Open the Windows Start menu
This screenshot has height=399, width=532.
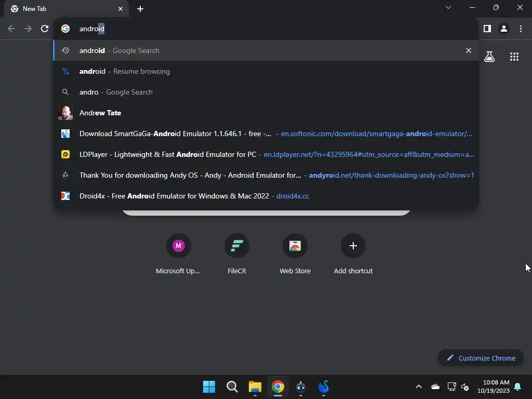point(209,387)
